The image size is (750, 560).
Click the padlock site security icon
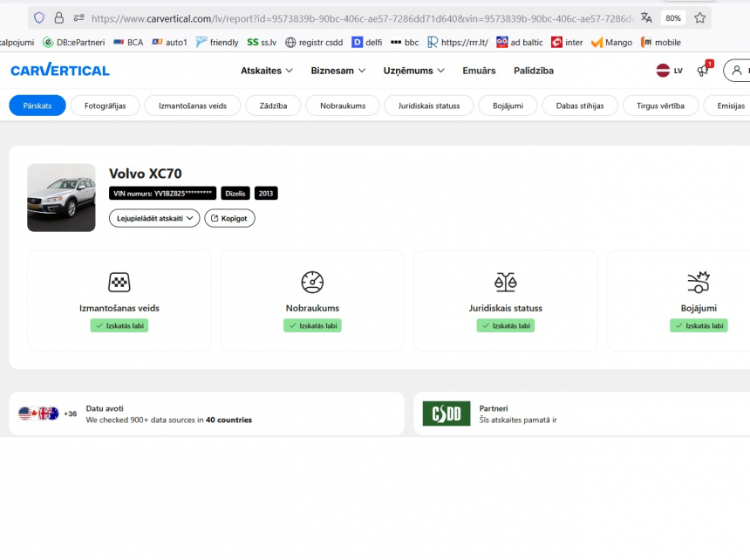pos(58,18)
